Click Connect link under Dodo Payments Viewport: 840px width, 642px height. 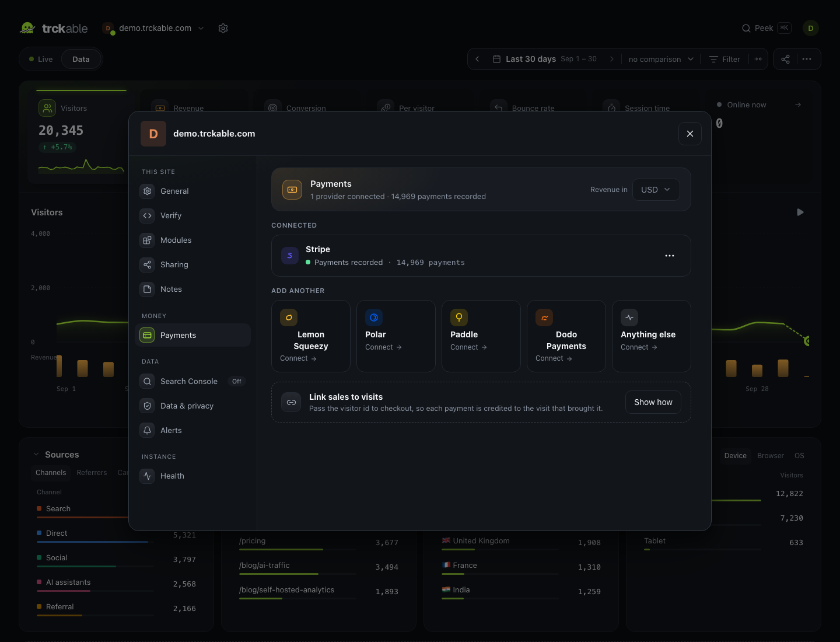point(554,358)
